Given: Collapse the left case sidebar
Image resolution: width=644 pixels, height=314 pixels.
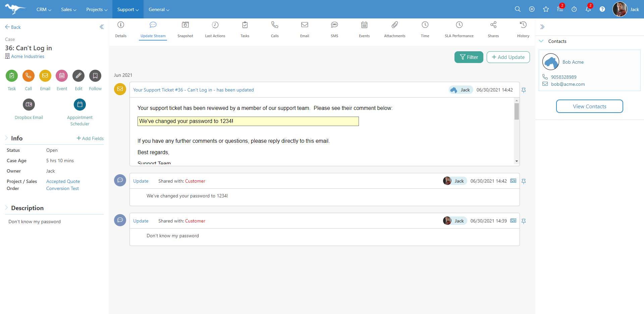Looking at the screenshot, I should pyautogui.click(x=102, y=27).
